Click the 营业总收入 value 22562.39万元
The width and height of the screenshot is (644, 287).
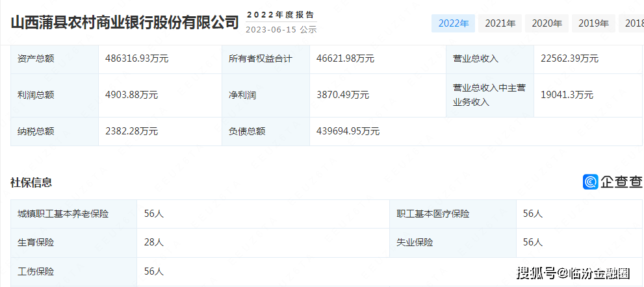coord(569,58)
